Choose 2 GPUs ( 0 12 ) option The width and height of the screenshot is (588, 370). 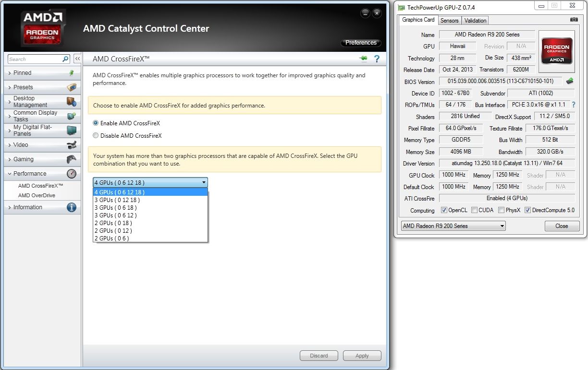(x=150, y=230)
